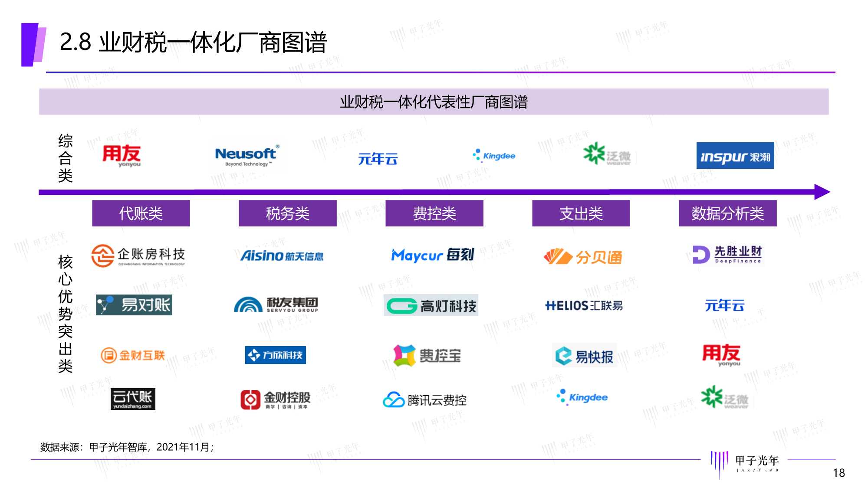The image size is (868, 488).
Task: Click the 企账房科技 logo
Action: (x=138, y=256)
